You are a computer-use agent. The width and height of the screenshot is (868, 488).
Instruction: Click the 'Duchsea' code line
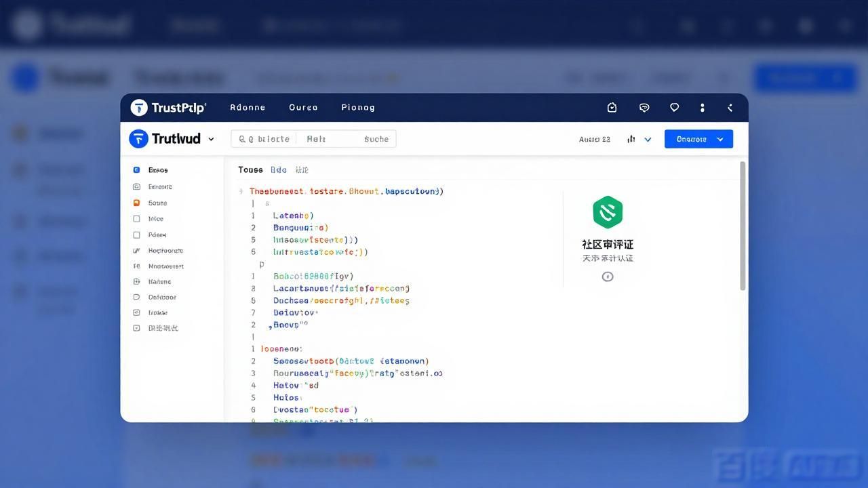(341, 301)
